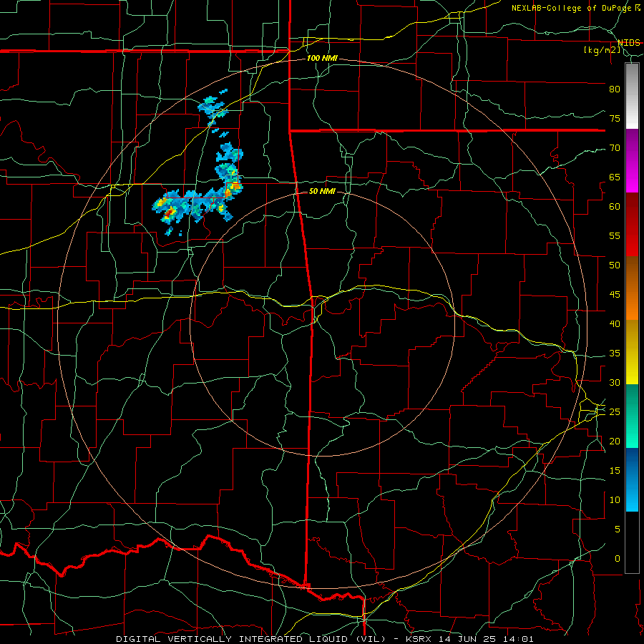Click scale value 40
The image size is (644, 644).
[x=615, y=324]
